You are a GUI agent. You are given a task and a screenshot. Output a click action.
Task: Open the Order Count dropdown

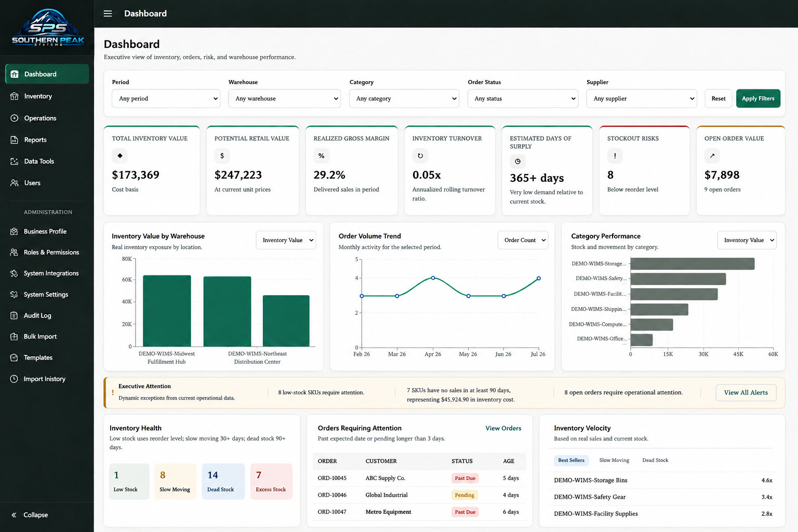[523, 240]
